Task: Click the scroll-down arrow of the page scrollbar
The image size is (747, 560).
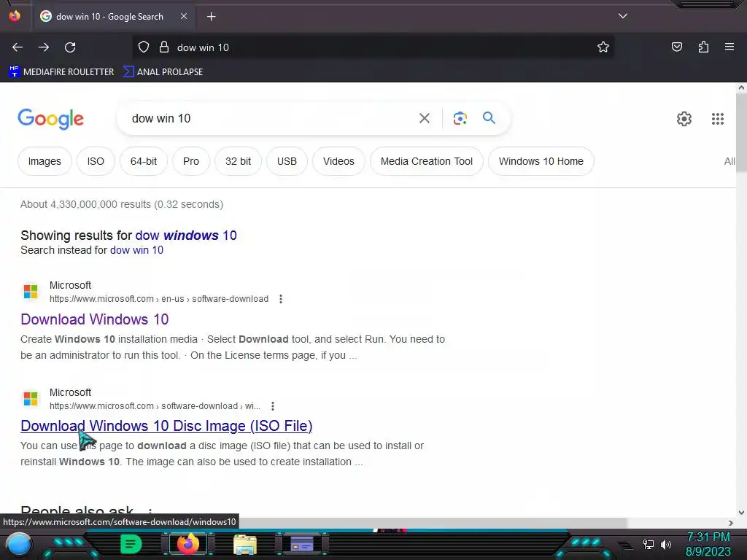Action: (x=741, y=513)
